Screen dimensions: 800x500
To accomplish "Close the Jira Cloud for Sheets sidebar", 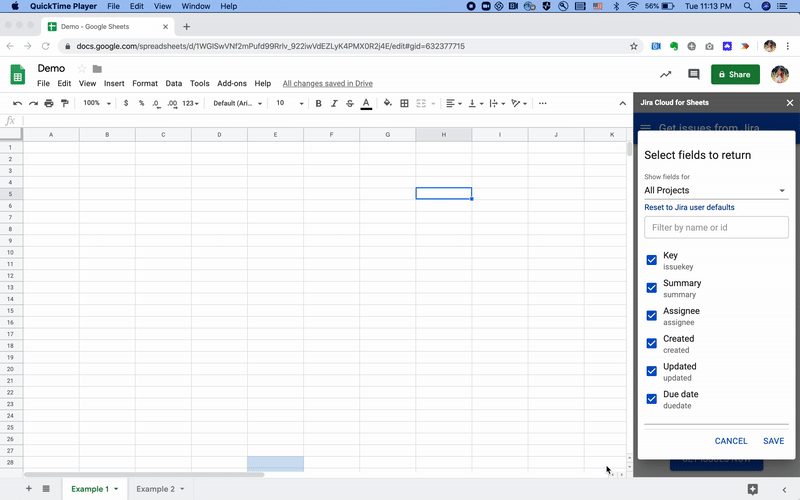I will (790, 103).
